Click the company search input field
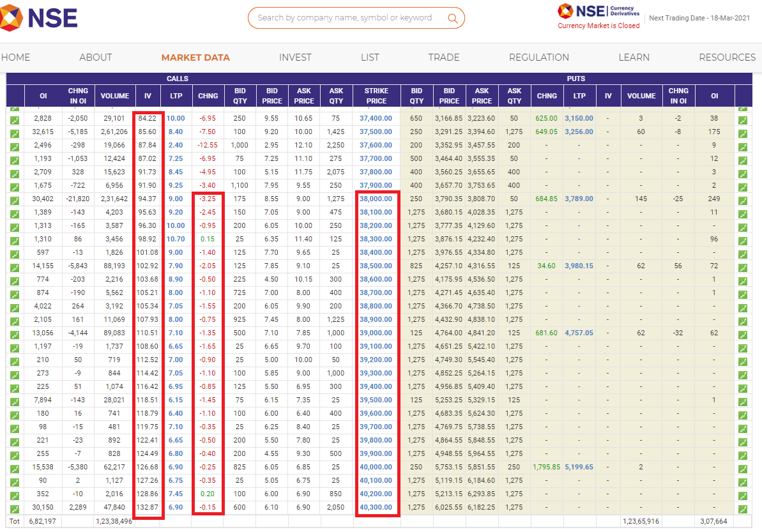 356,18
